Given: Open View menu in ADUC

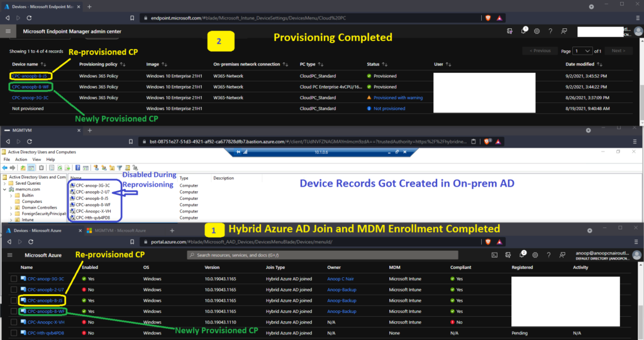Looking at the screenshot, I should (x=36, y=160).
